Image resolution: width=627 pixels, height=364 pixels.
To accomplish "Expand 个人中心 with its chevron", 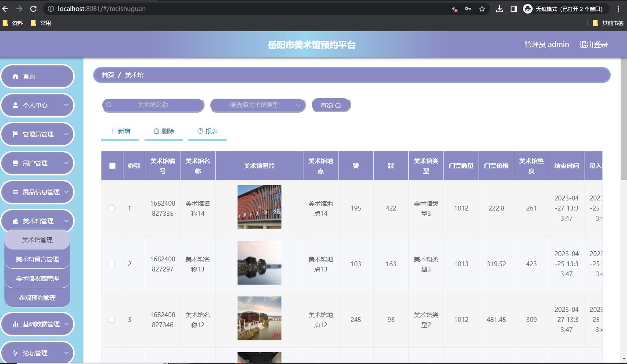I will 66,105.
